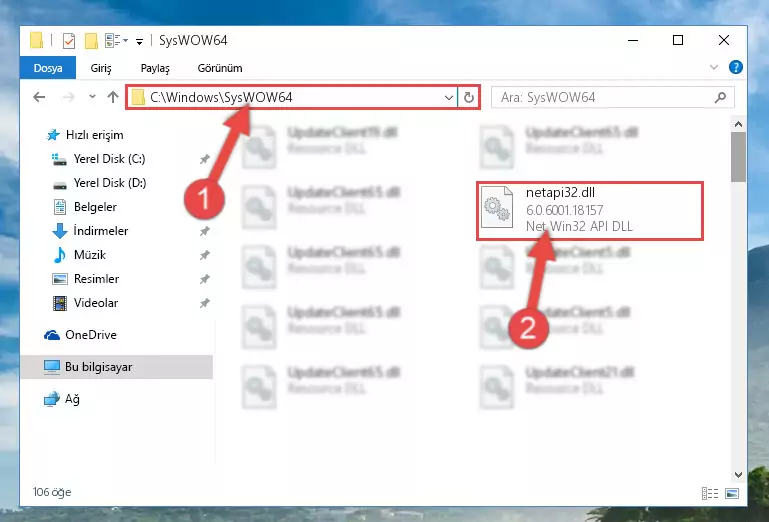This screenshot has height=522, width=769.
Task: Click the OneDrive cloud icon
Action: click(x=52, y=335)
